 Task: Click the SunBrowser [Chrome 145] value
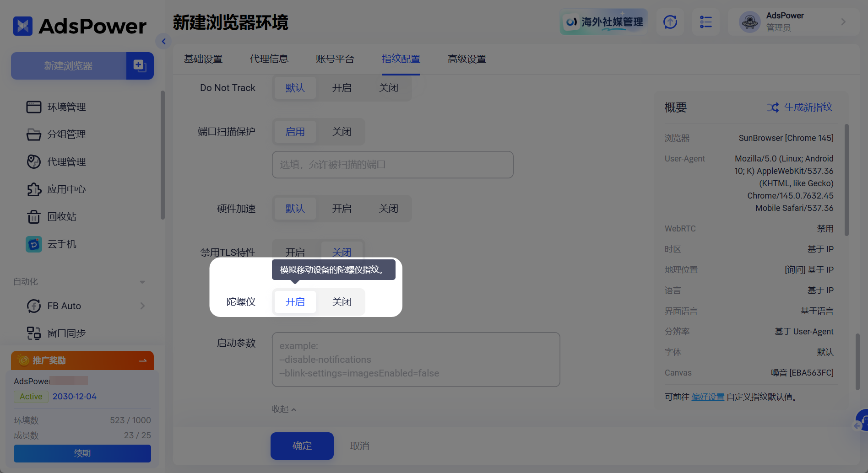[786, 138]
